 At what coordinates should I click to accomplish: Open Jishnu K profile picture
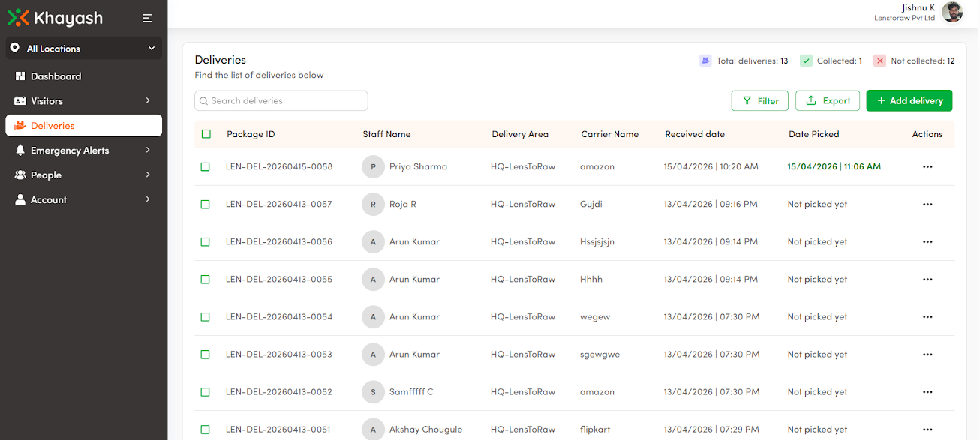[952, 13]
